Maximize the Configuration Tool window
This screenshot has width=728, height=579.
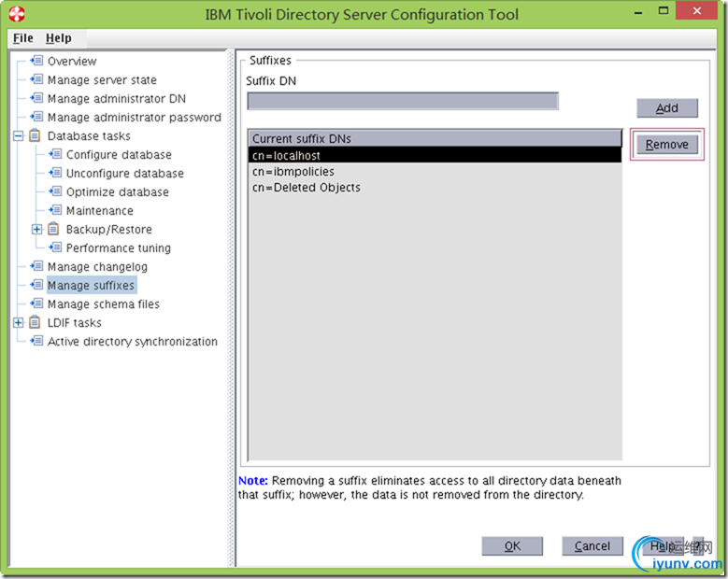[664, 11]
